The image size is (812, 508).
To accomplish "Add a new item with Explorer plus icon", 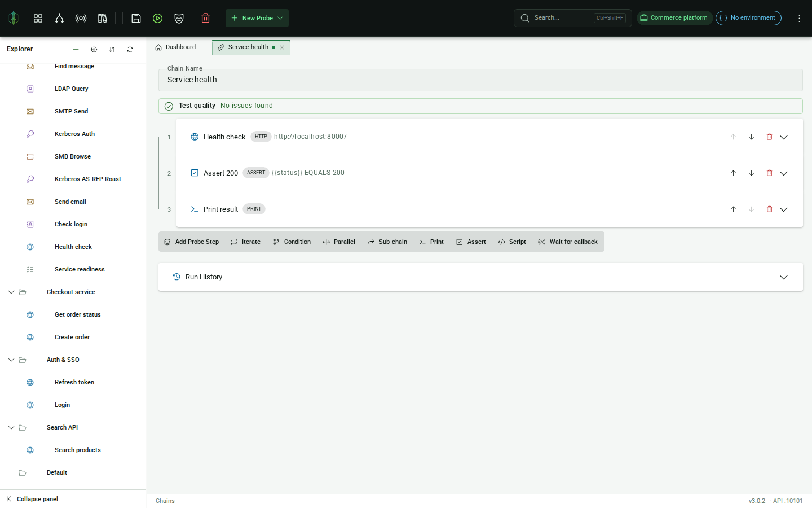I will (x=76, y=49).
